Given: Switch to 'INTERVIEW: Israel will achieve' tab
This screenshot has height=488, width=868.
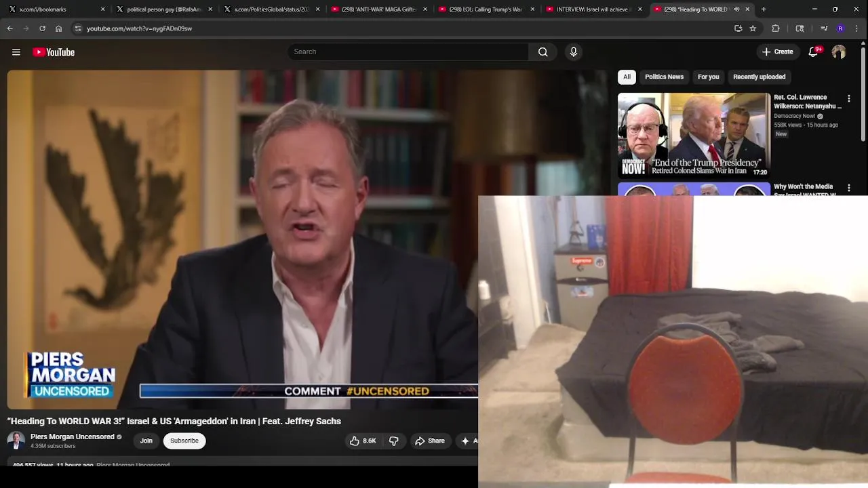Looking at the screenshot, I should pos(593,9).
